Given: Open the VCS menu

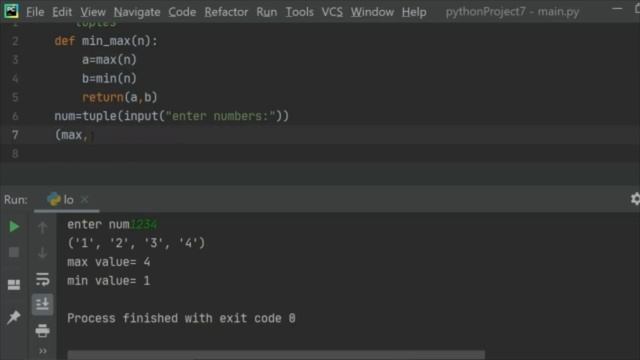Looking at the screenshot, I should (x=332, y=12).
